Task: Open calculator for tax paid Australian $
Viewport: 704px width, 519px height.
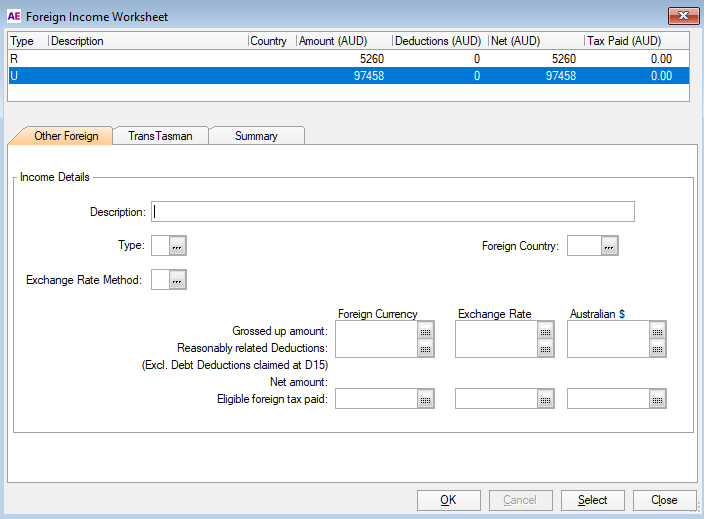Action: coord(657,399)
